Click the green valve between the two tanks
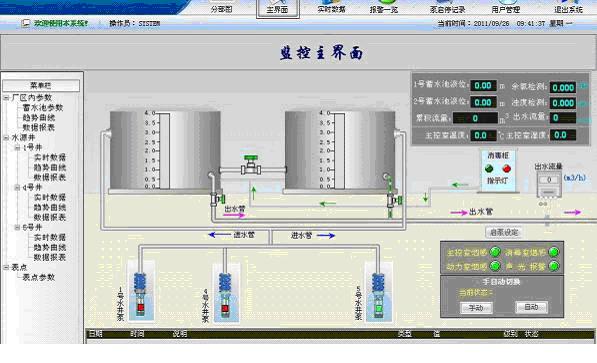This screenshot has height=363, width=597. (x=251, y=165)
